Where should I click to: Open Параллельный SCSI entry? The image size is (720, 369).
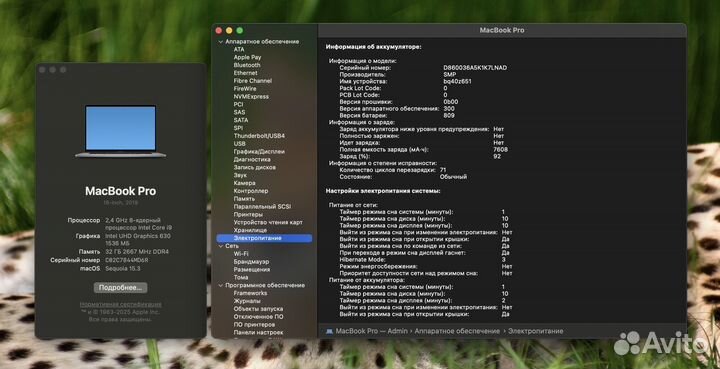pyautogui.click(x=262, y=207)
